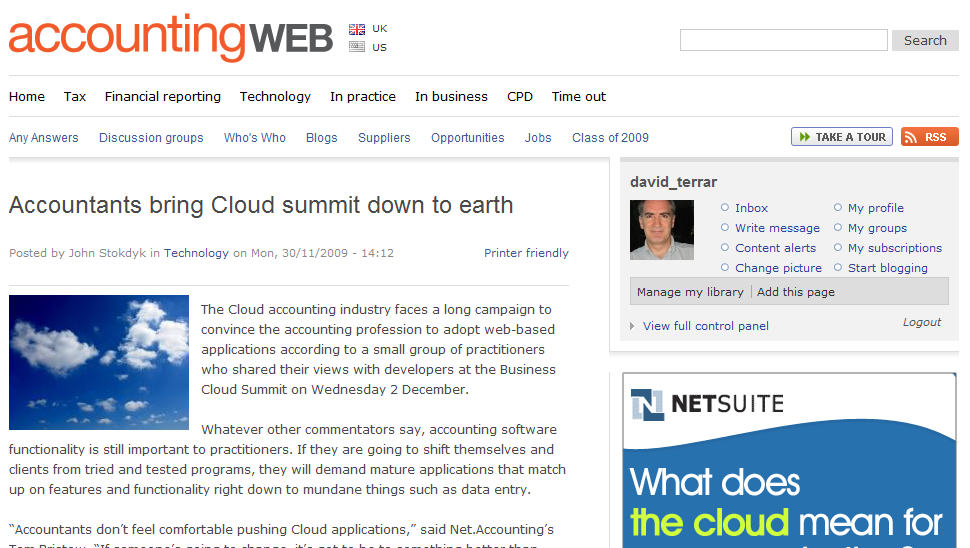Select the UK flag icon
Screen dimensions: 970x548
(x=357, y=29)
